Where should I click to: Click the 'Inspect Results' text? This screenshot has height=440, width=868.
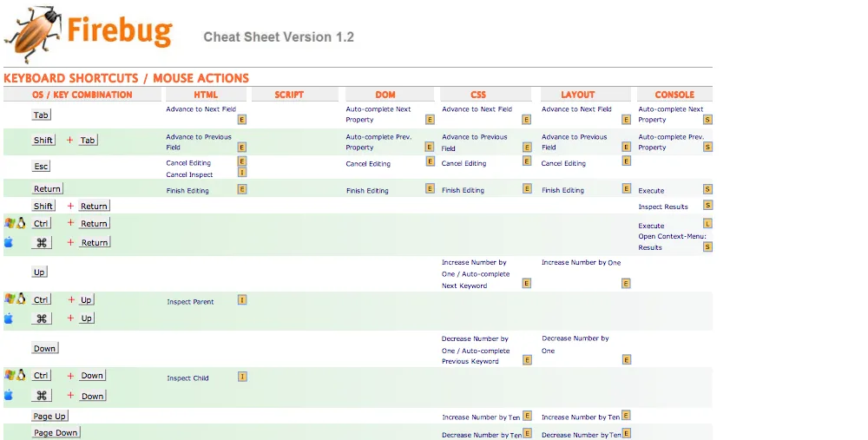pos(663,207)
